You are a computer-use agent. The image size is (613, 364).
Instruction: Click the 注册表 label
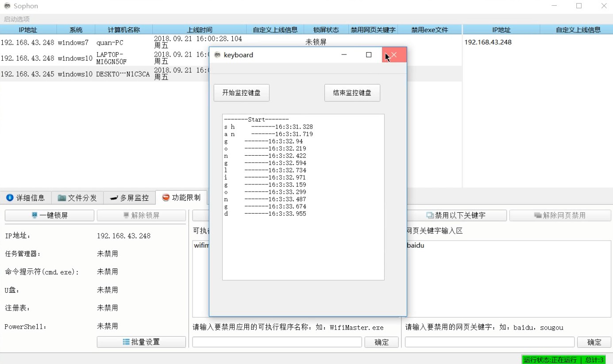point(18,308)
